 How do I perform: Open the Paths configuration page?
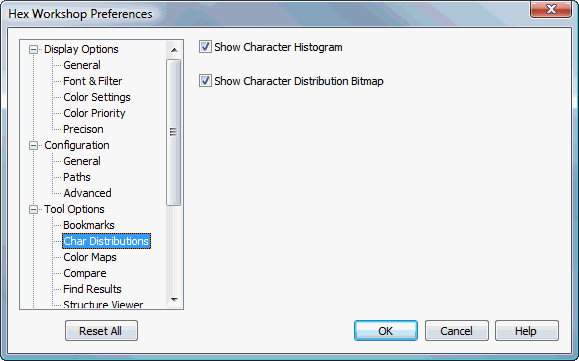77,177
